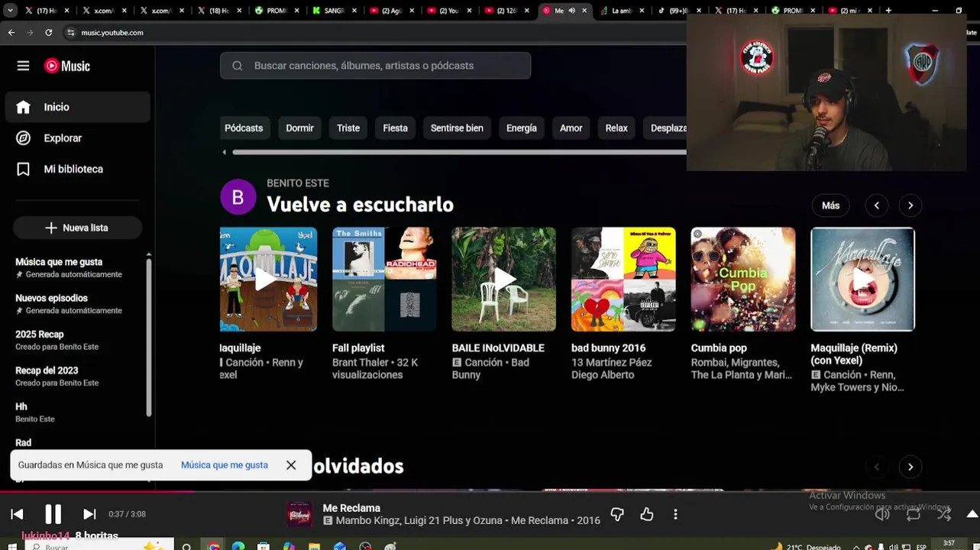The image size is (980, 550).
Task: Select the Dormir mood chip
Action: pyautogui.click(x=299, y=128)
